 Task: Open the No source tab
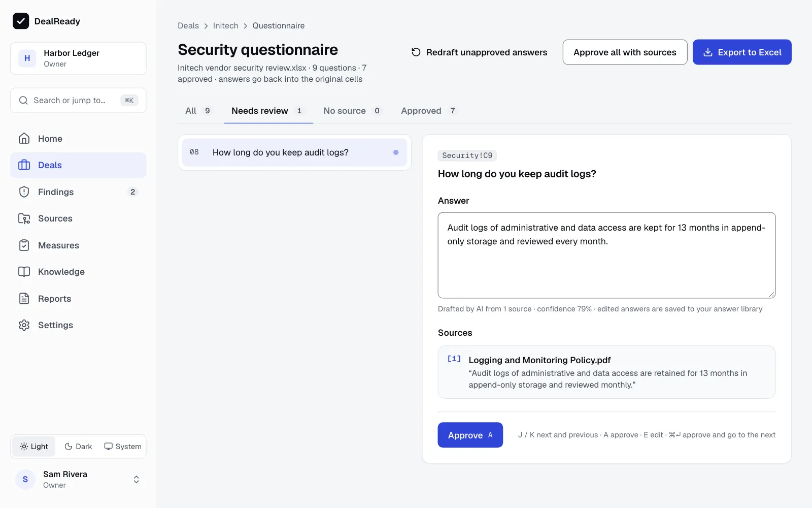(353, 111)
